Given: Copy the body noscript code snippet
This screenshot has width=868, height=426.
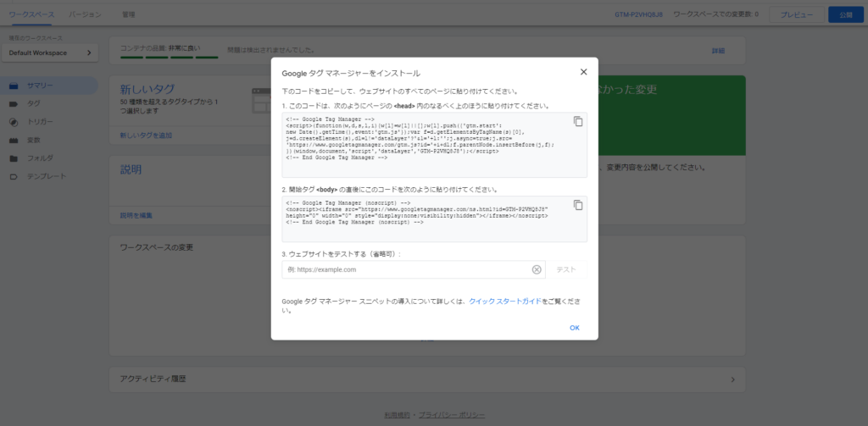Looking at the screenshot, I should [578, 205].
